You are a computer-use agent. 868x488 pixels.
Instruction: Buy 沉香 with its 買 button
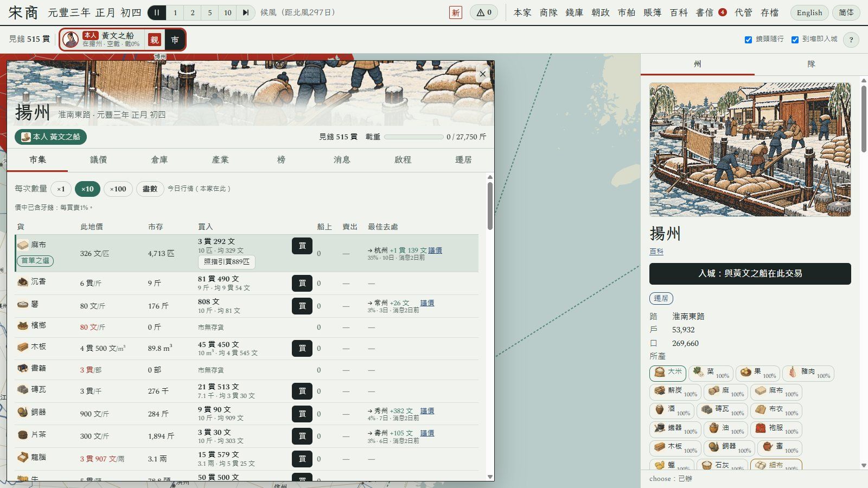coord(302,283)
